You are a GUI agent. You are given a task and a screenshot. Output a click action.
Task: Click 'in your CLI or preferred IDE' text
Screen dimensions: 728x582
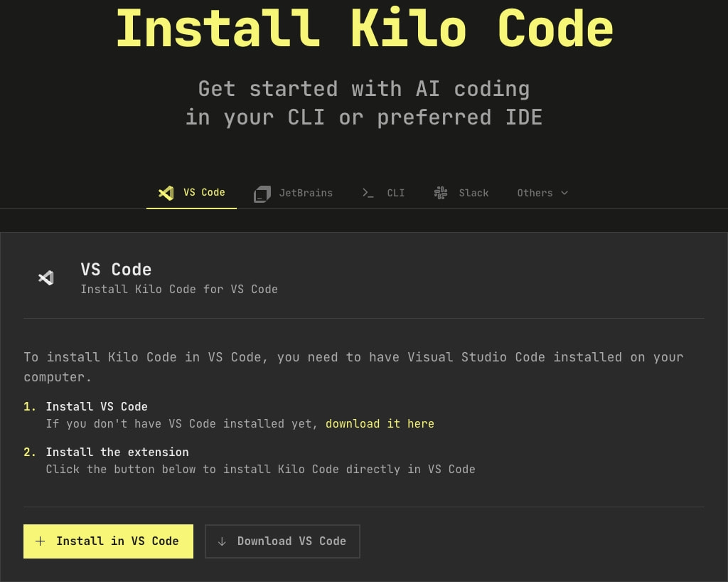pos(364,117)
